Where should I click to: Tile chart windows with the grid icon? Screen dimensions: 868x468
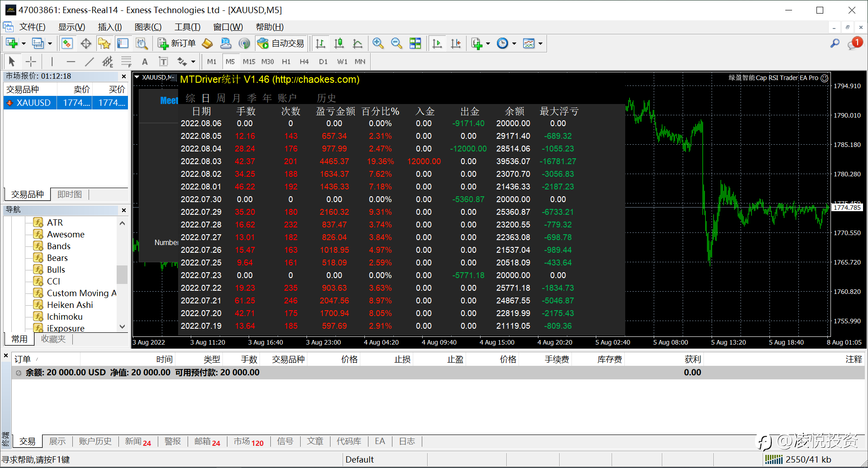[415, 43]
